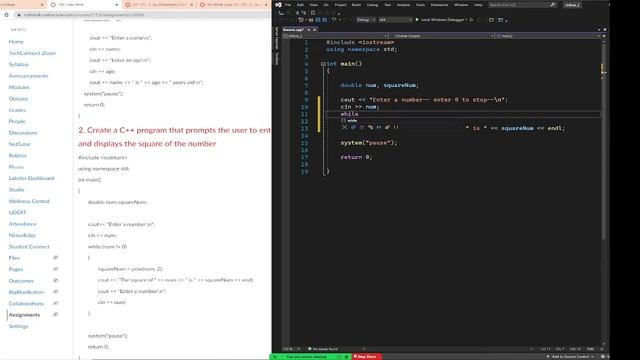Viewport: 640px width, 360px height.
Task: Open the Debug configuration dropdown
Action: pos(365,20)
